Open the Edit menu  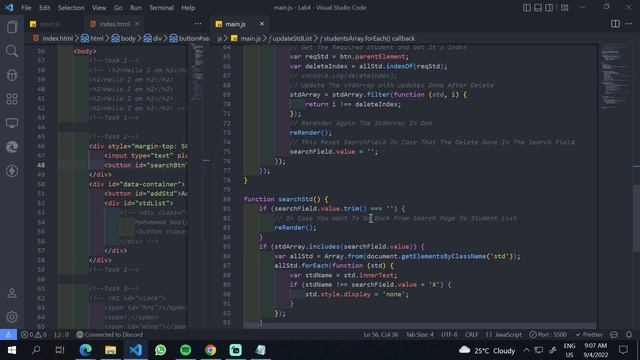44,8
